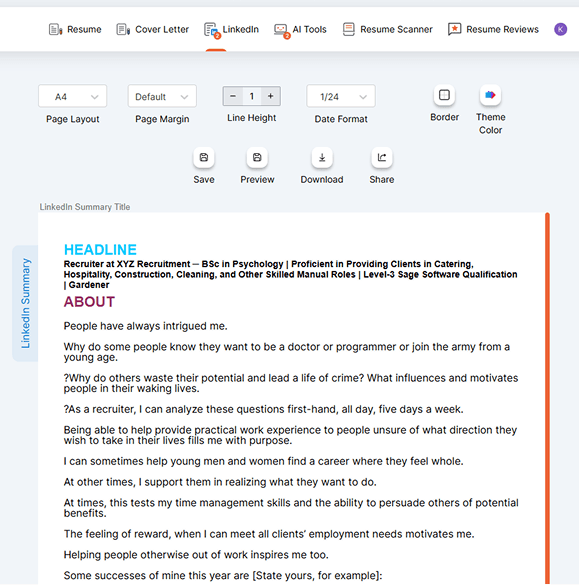
Task: Switch to the LinkedIn tab
Action: pos(231,29)
